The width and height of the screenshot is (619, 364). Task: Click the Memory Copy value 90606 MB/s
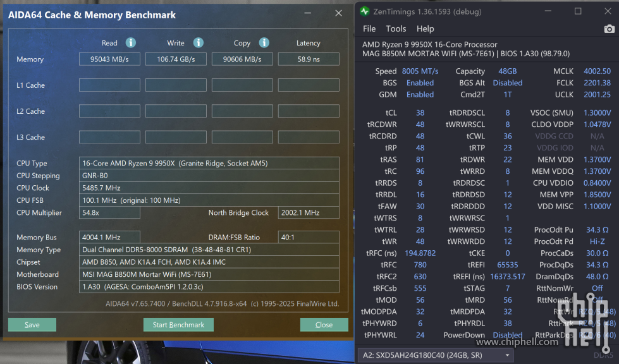[242, 59]
